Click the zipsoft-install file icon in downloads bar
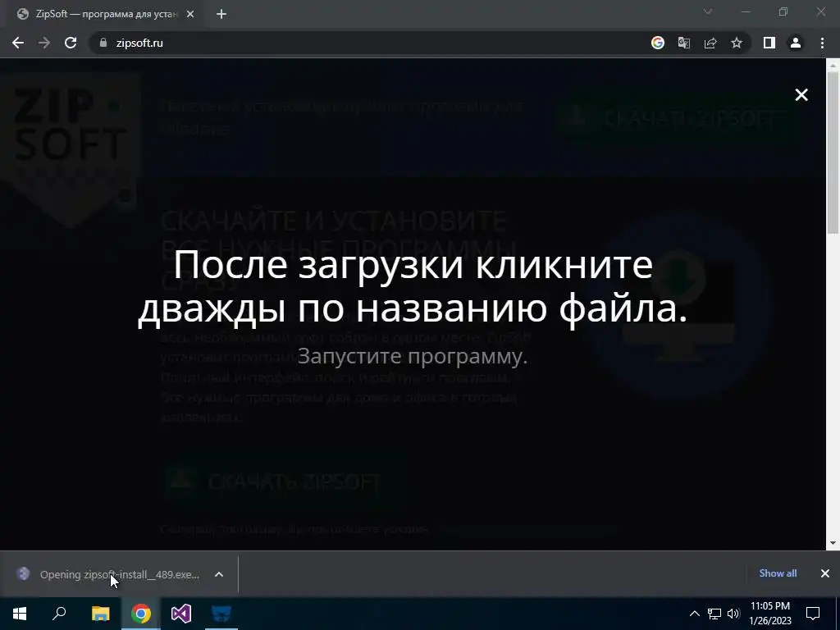 tap(23, 573)
